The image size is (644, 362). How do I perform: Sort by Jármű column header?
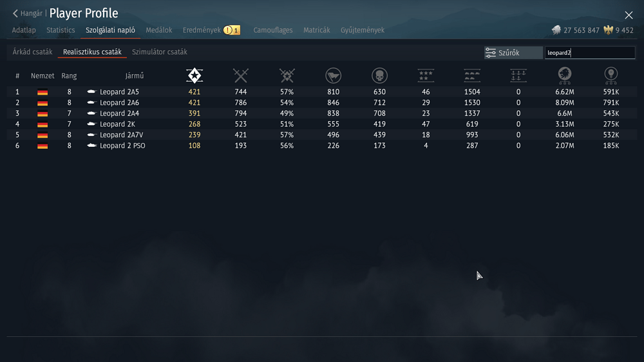coord(135,75)
